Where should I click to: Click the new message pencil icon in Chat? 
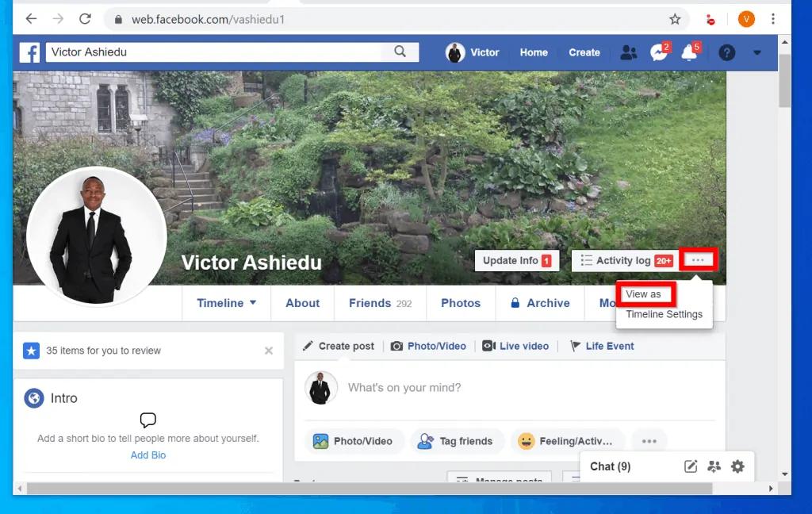pos(690,466)
